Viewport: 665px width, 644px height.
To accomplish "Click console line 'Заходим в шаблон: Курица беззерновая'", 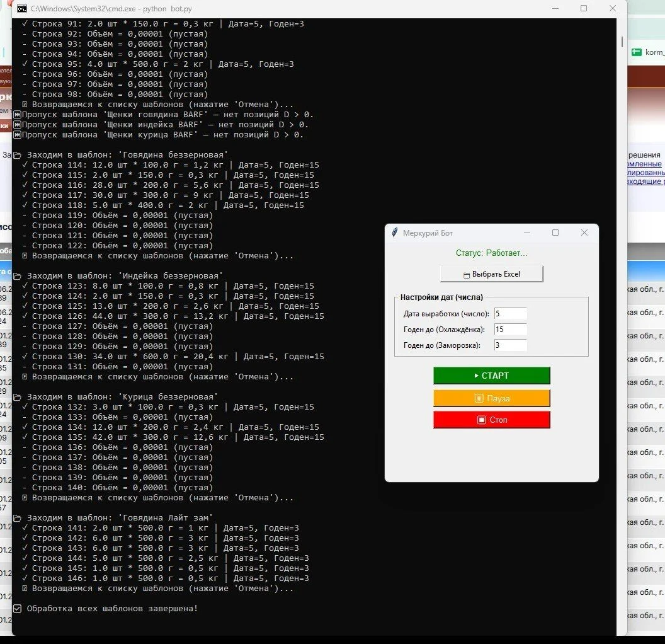I will (x=117, y=396).
